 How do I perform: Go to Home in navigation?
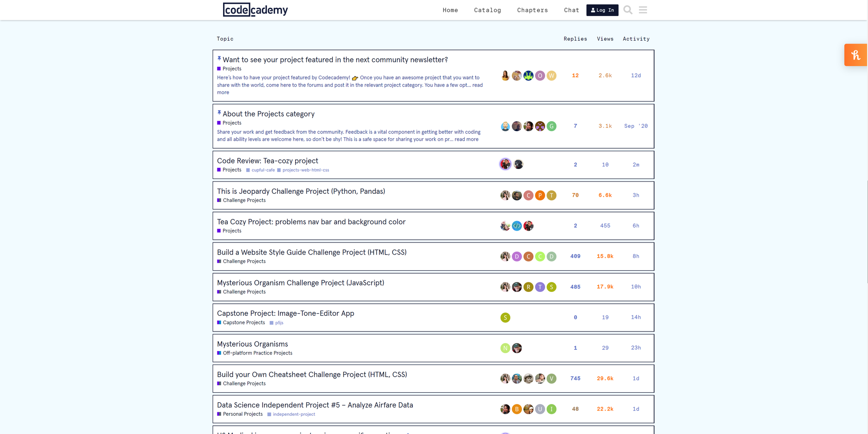[450, 10]
